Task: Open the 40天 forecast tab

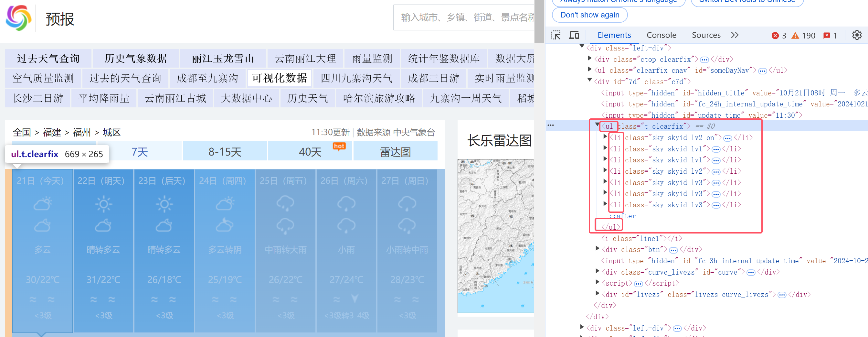Action: pyautogui.click(x=310, y=152)
